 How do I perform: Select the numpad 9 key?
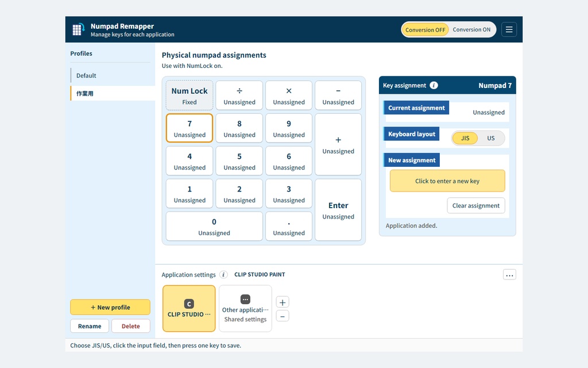point(289,128)
